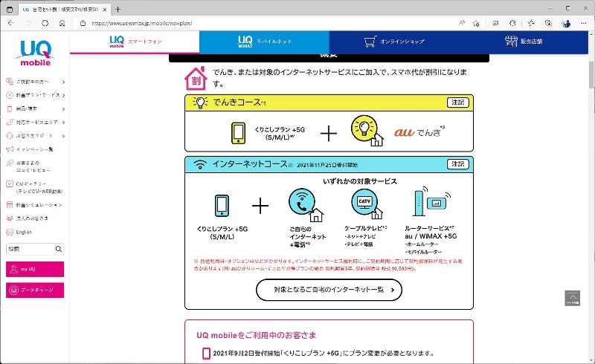595x364 pixels.
Task: Click 注記 button in インターネットコース header
Action: click(x=458, y=164)
